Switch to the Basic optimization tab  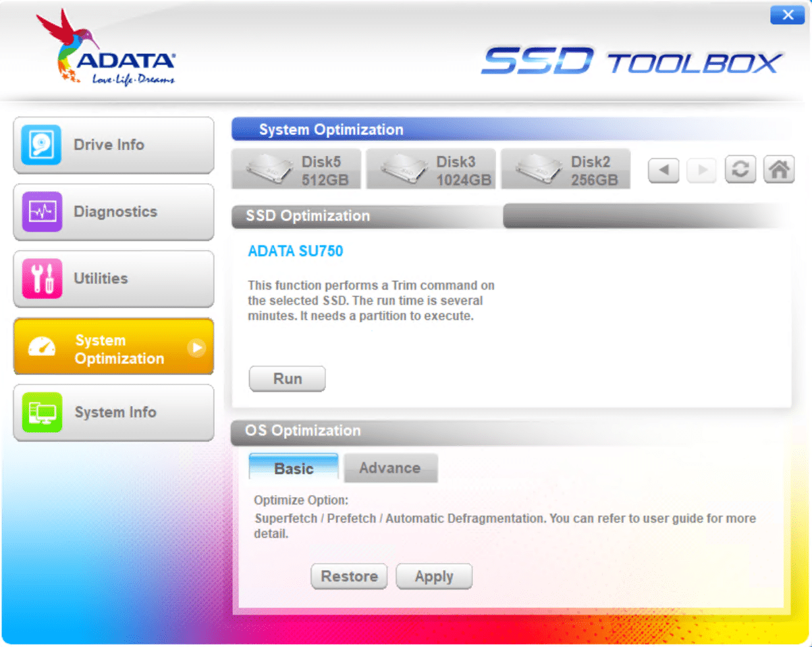click(294, 468)
